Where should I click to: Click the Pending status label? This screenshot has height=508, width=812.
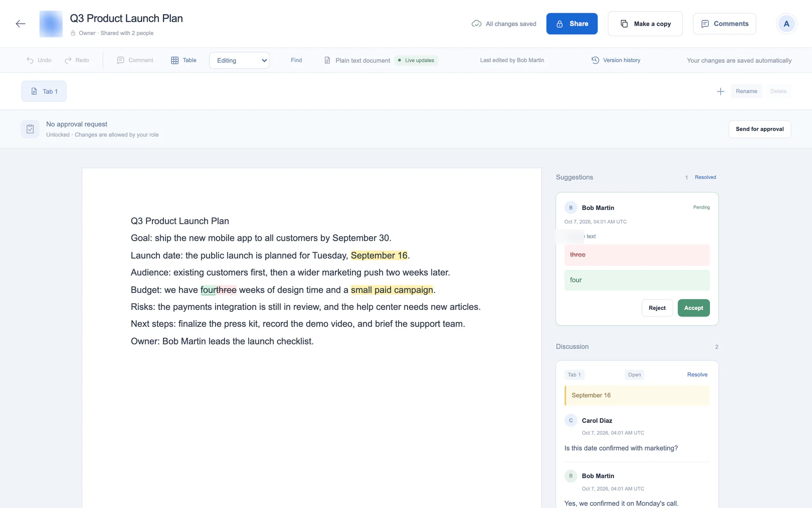[701, 207]
